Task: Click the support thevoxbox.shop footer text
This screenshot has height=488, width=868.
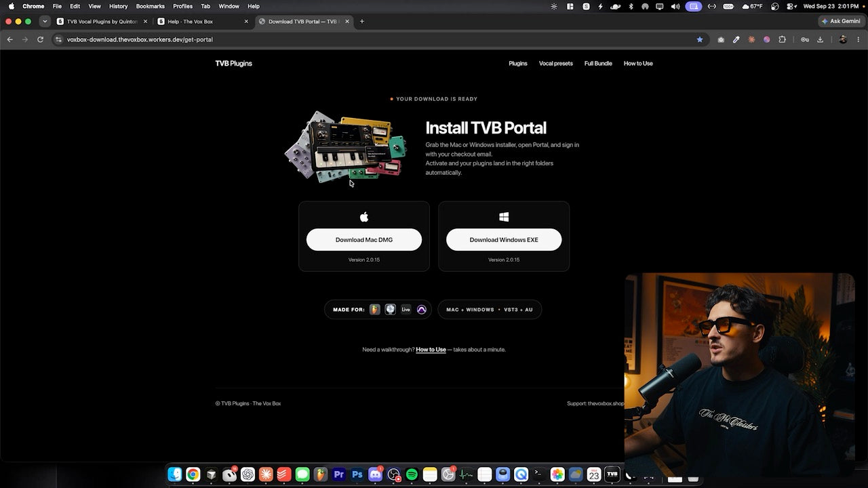Action: 595,403
